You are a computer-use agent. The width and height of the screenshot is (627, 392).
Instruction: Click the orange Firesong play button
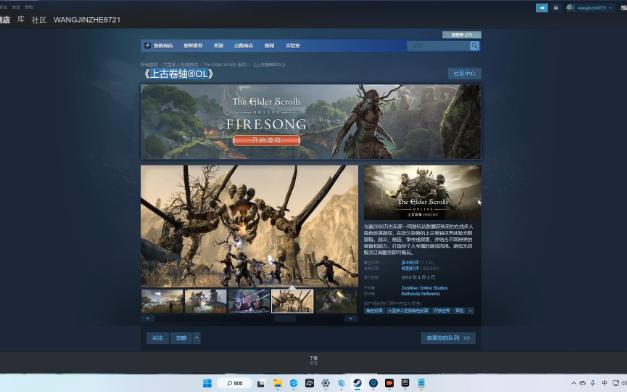(266, 140)
